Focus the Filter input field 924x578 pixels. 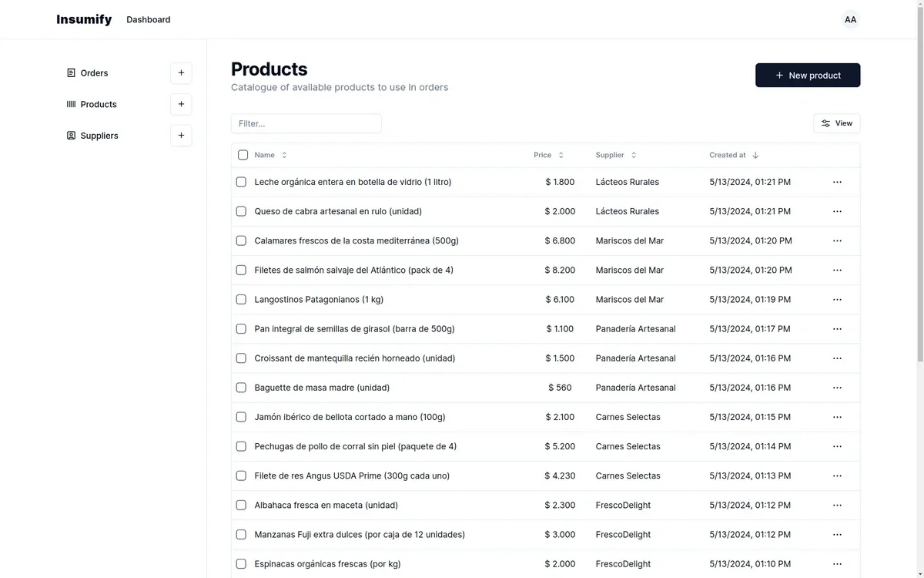306,123
